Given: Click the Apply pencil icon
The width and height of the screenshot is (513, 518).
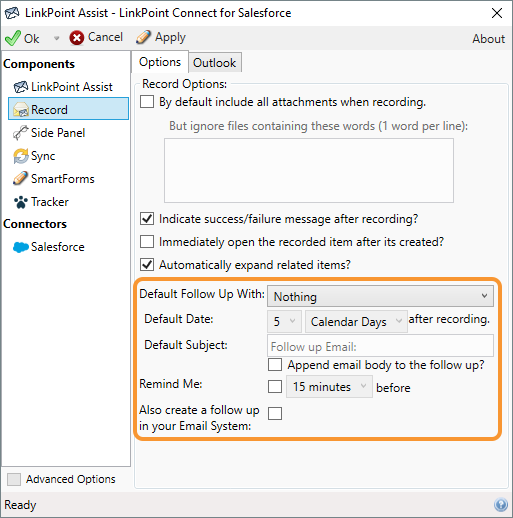Looking at the screenshot, I should point(143,37).
